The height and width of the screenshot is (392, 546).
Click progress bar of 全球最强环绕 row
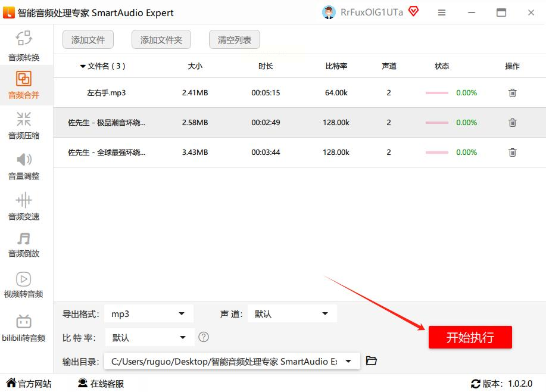436,153
